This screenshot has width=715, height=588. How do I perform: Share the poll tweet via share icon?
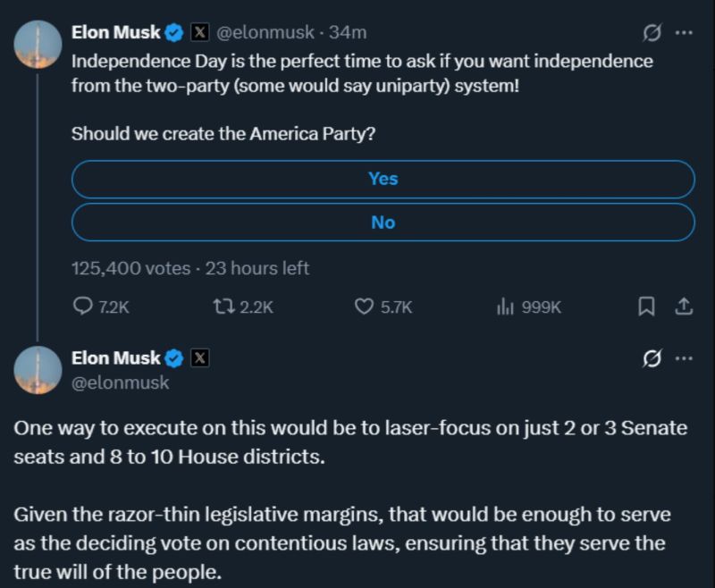(x=683, y=307)
